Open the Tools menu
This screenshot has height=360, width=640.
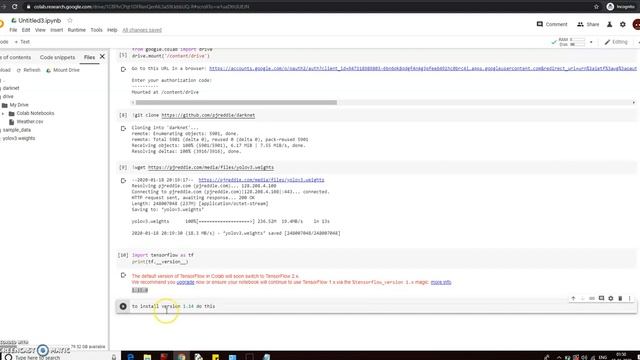(x=96, y=30)
